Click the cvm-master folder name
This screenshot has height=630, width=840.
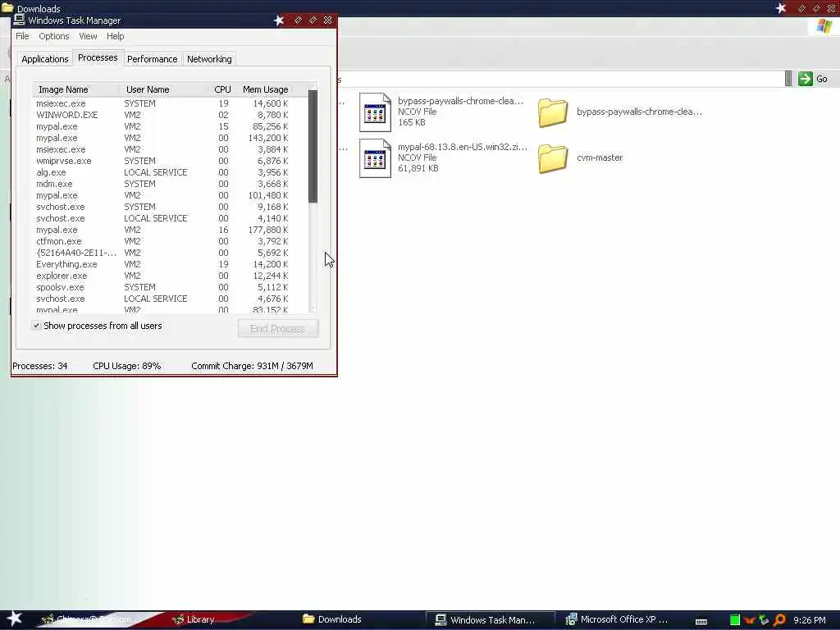tap(600, 157)
